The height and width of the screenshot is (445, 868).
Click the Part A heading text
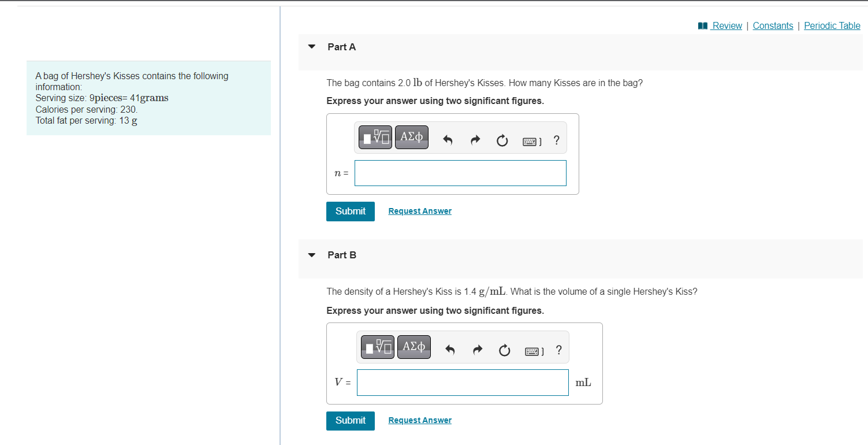pyautogui.click(x=342, y=47)
